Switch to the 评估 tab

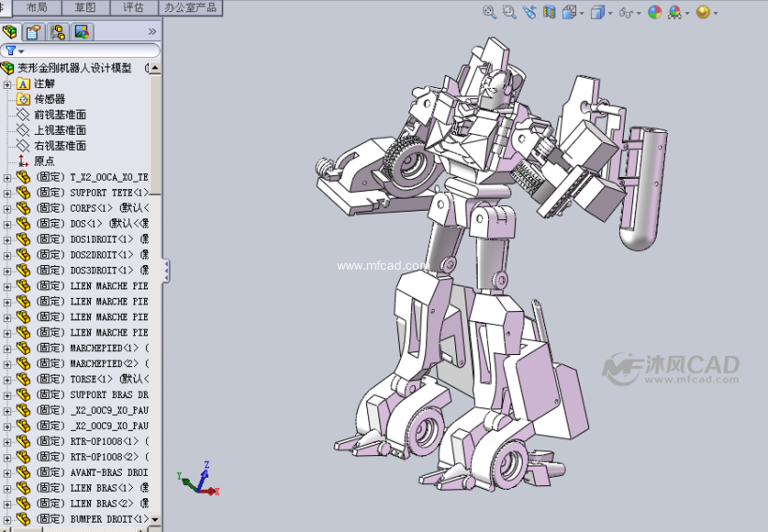coord(134,7)
